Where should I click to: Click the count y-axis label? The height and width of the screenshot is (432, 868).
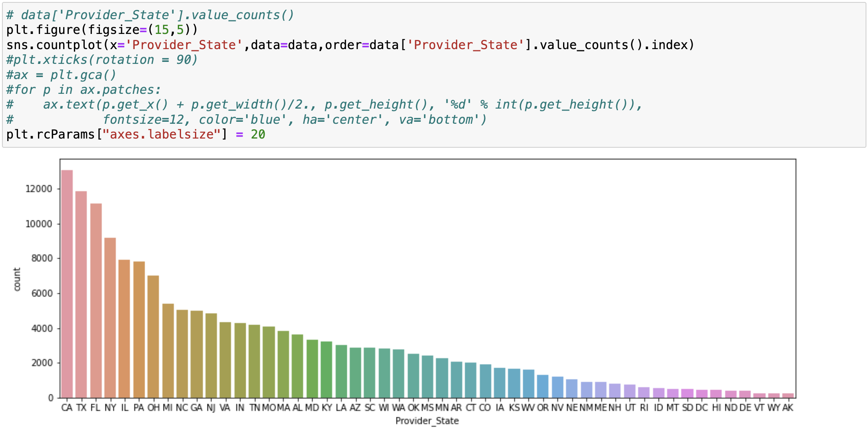click(17, 279)
